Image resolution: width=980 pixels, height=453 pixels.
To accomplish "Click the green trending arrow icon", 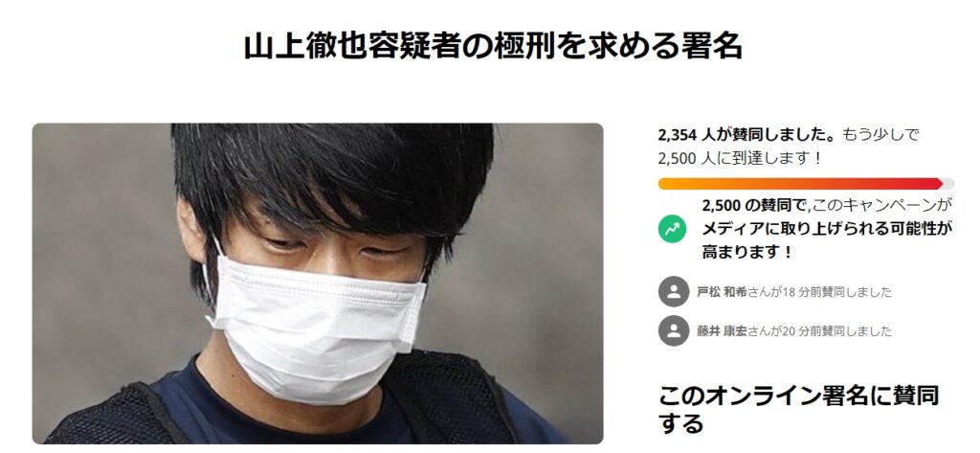I will pos(673,230).
